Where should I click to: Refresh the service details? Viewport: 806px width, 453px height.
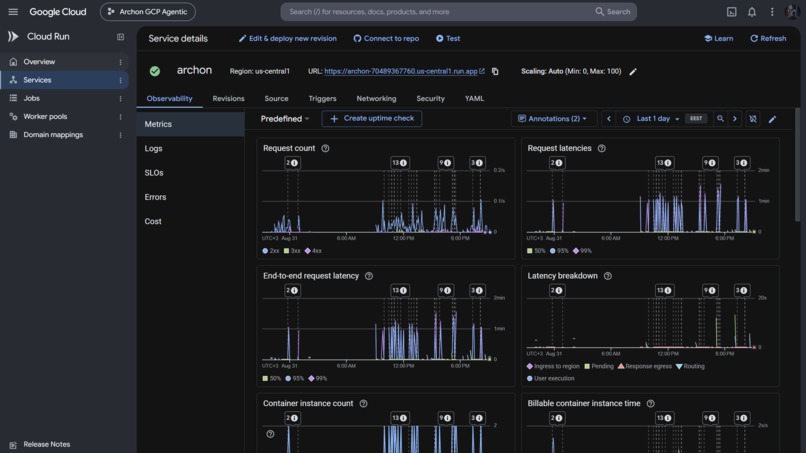click(768, 39)
